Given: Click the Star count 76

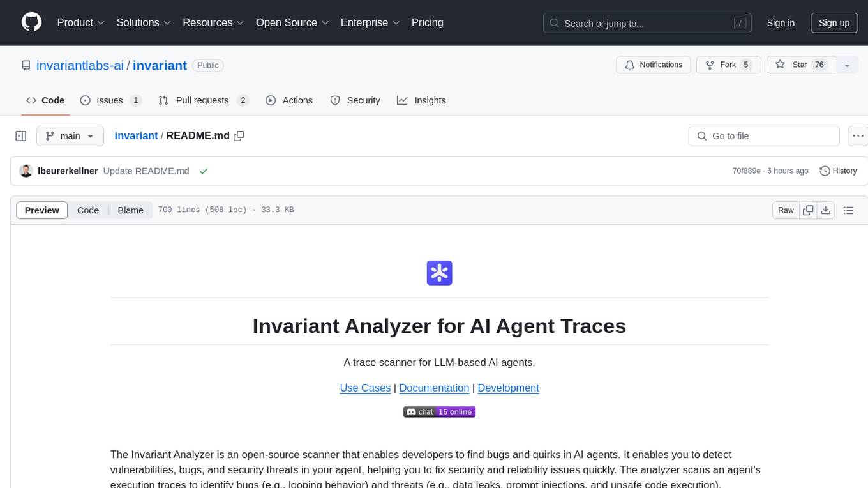Looking at the screenshot, I should pos(819,65).
